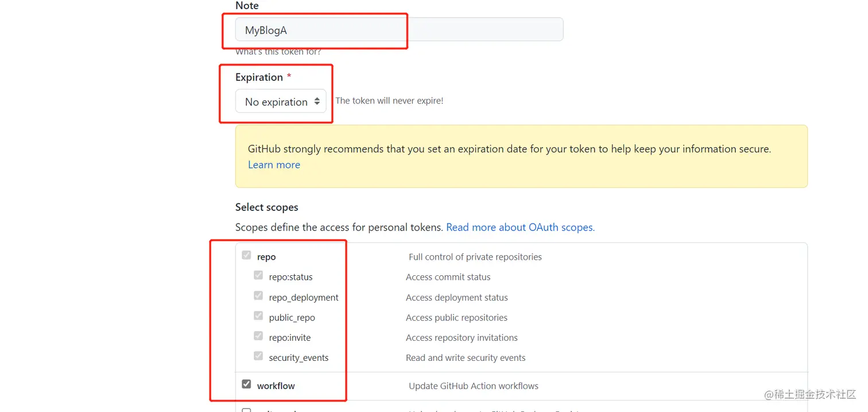
Task: Click the Note field containing MyBlogA
Action: click(398, 30)
